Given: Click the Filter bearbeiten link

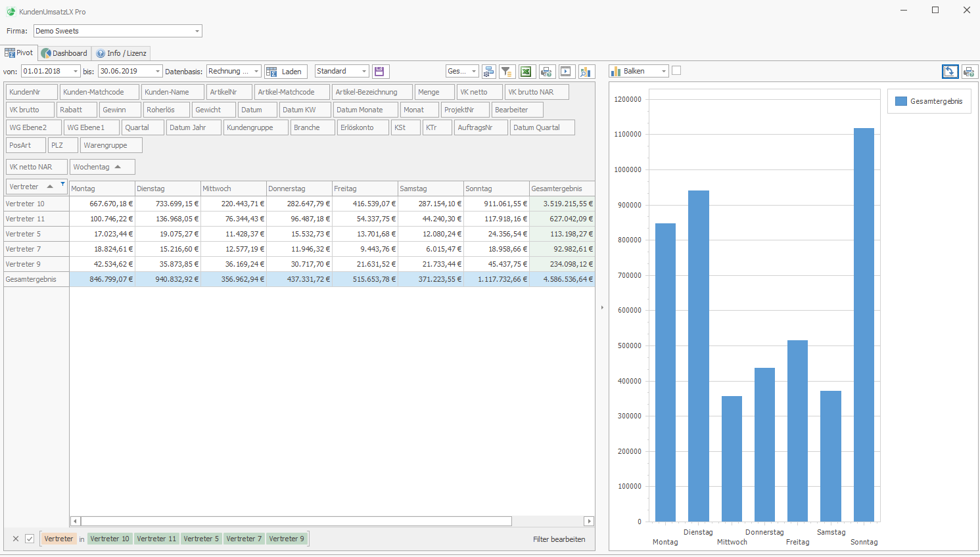Looking at the screenshot, I should (559, 539).
